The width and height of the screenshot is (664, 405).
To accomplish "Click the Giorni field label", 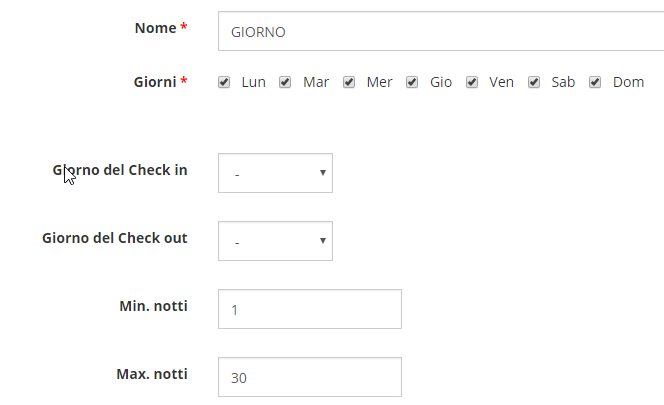I will coord(154,81).
